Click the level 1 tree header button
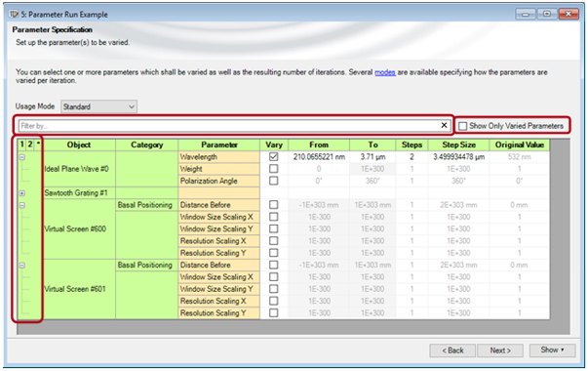The width and height of the screenshot is (588, 371). (x=21, y=144)
